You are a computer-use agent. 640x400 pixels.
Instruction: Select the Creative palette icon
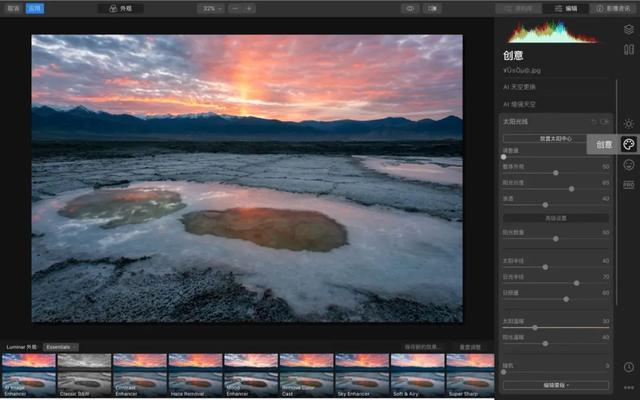point(628,144)
